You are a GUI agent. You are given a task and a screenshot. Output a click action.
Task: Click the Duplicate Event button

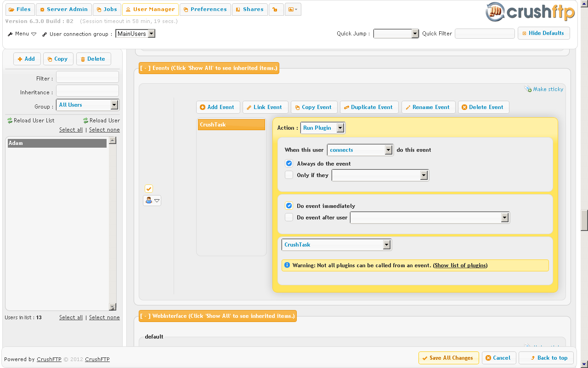[x=369, y=107]
